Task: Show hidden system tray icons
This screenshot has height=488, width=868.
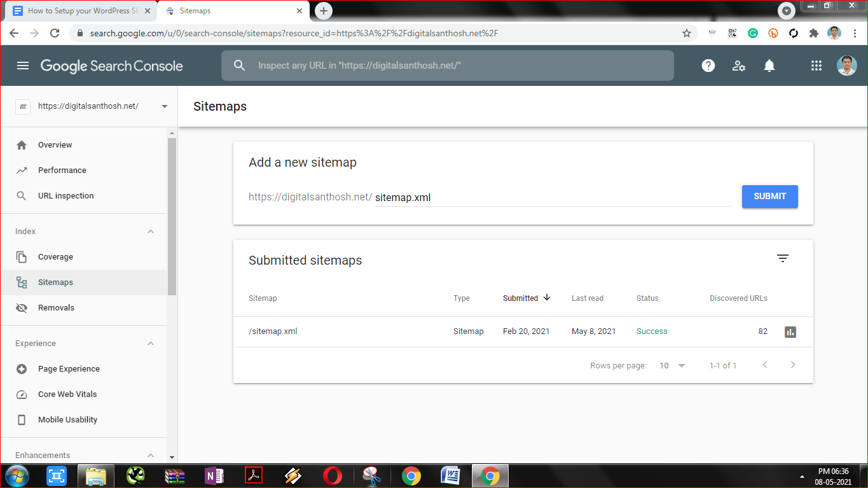Action: (801, 477)
